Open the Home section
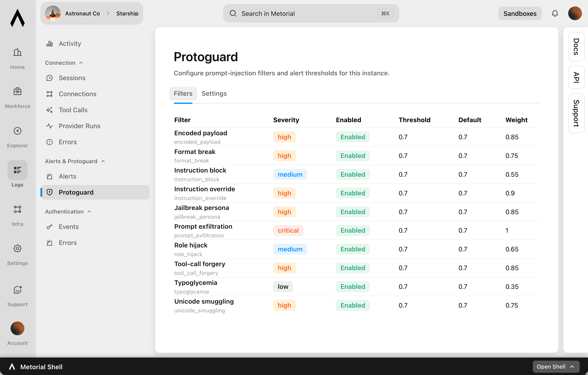The height and width of the screenshot is (375, 588). pos(17,58)
